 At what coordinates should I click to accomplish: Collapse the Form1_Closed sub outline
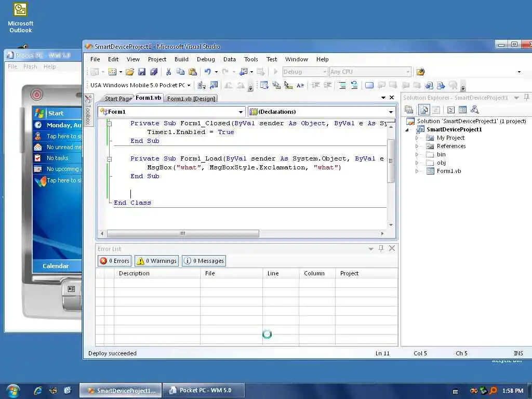(x=109, y=124)
